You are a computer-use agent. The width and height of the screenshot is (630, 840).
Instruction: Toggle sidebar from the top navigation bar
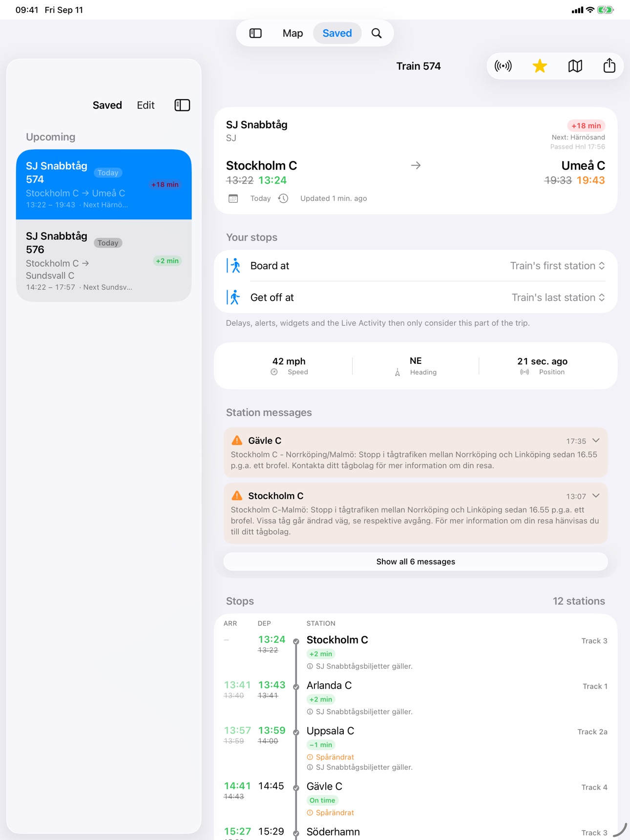pyautogui.click(x=255, y=33)
